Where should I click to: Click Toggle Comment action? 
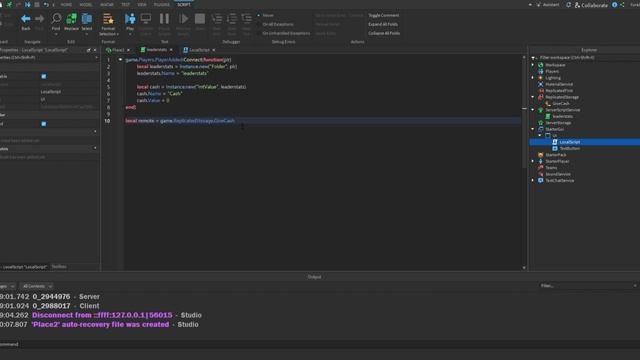[384, 16]
